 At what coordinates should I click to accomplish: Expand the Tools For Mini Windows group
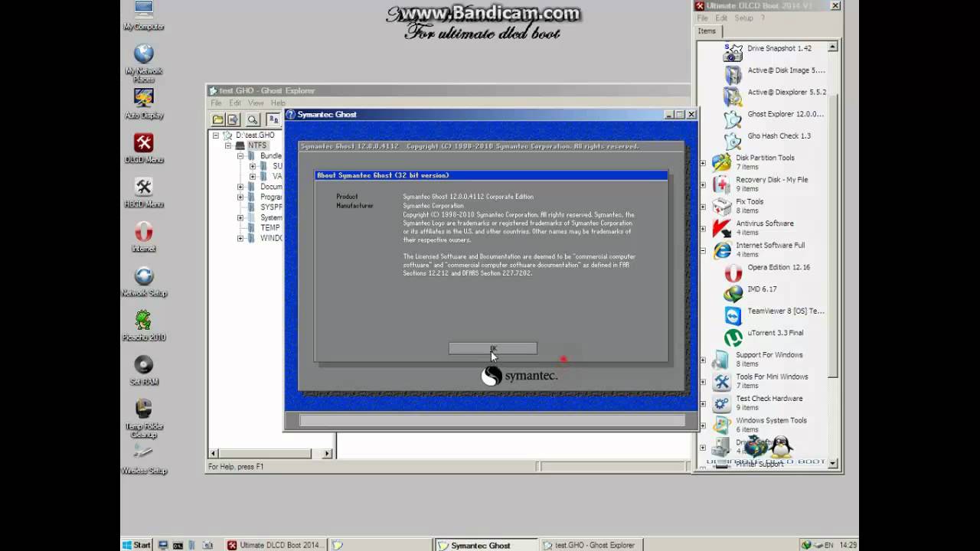coord(703,381)
